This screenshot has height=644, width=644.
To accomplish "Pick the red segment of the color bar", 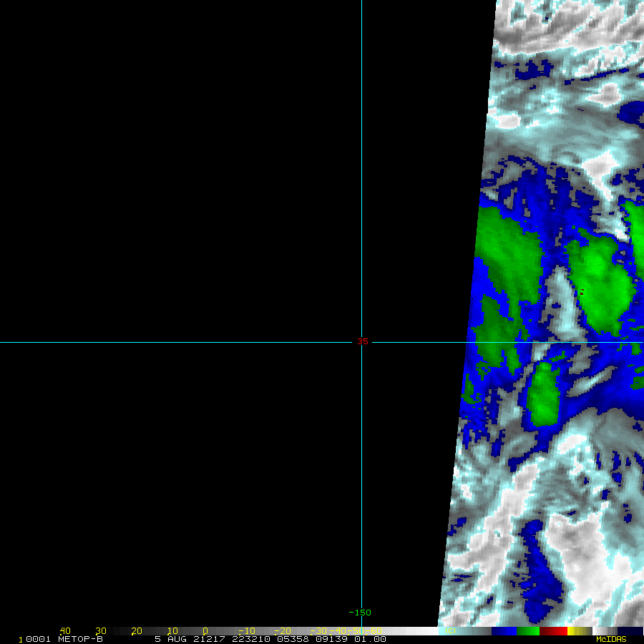I will [x=553, y=631].
